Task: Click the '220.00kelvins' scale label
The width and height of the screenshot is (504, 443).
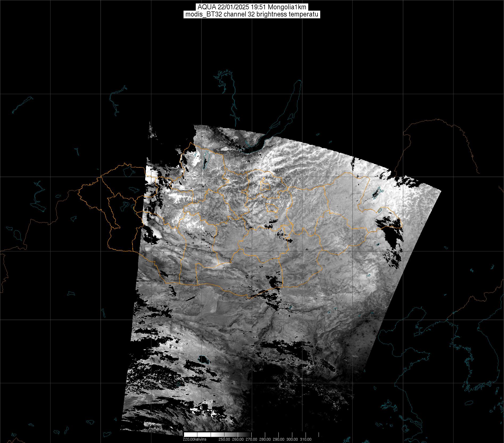Action: pyautogui.click(x=194, y=439)
